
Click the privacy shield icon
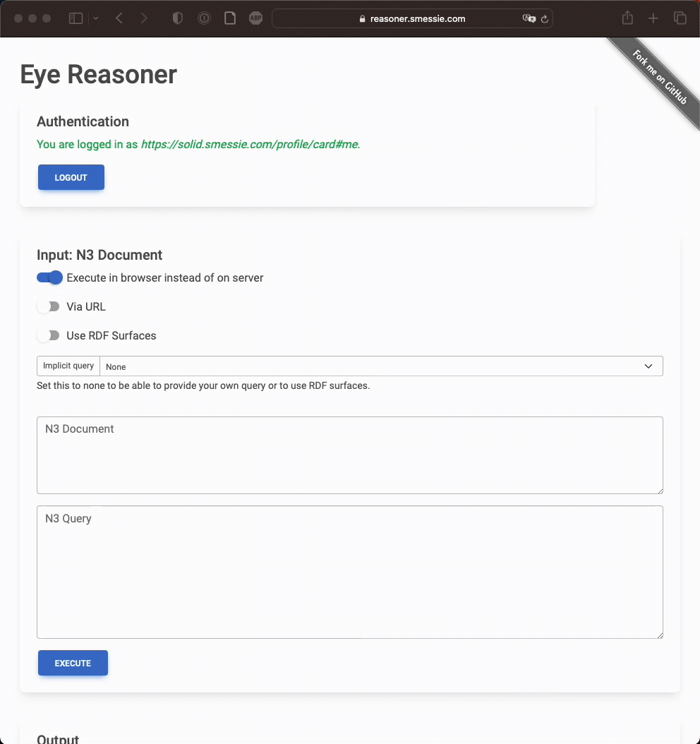point(178,19)
